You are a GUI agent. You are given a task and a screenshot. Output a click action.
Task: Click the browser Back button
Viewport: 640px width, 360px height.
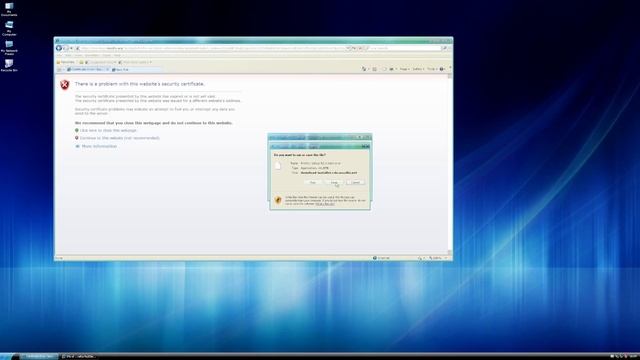59,48
